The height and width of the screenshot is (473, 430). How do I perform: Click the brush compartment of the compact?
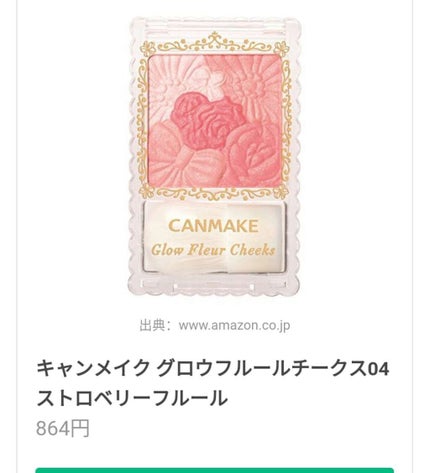215,237
